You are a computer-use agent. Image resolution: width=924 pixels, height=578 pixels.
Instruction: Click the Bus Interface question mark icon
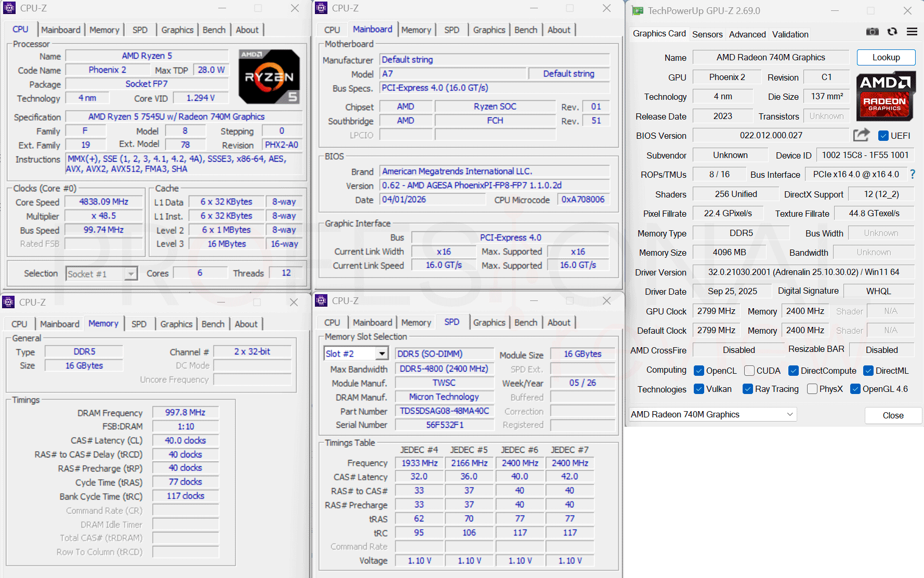click(913, 174)
